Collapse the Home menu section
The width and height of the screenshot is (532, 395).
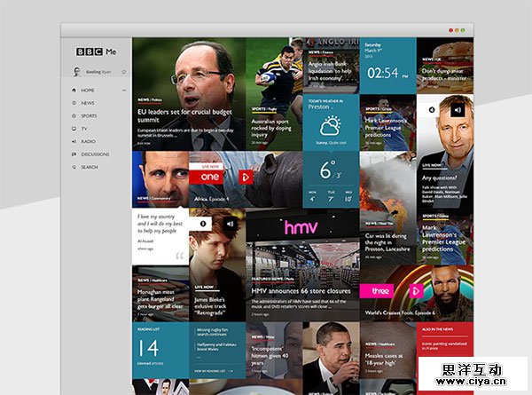pyautogui.click(x=124, y=91)
